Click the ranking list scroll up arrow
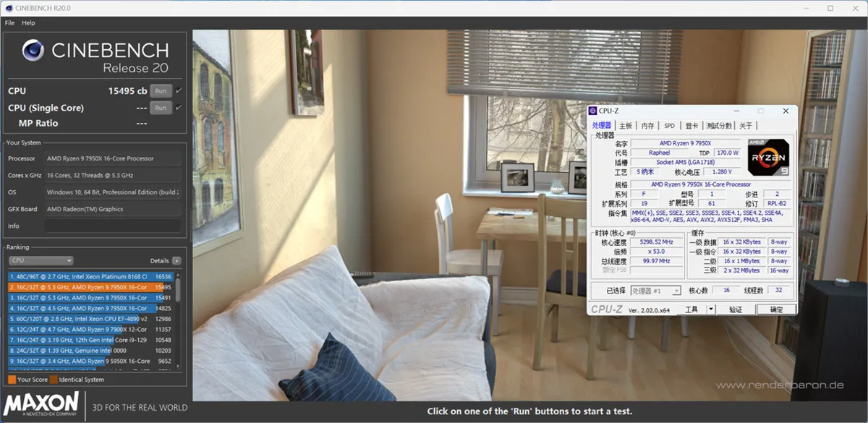This screenshot has width=868, height=423. click(178, 274)
